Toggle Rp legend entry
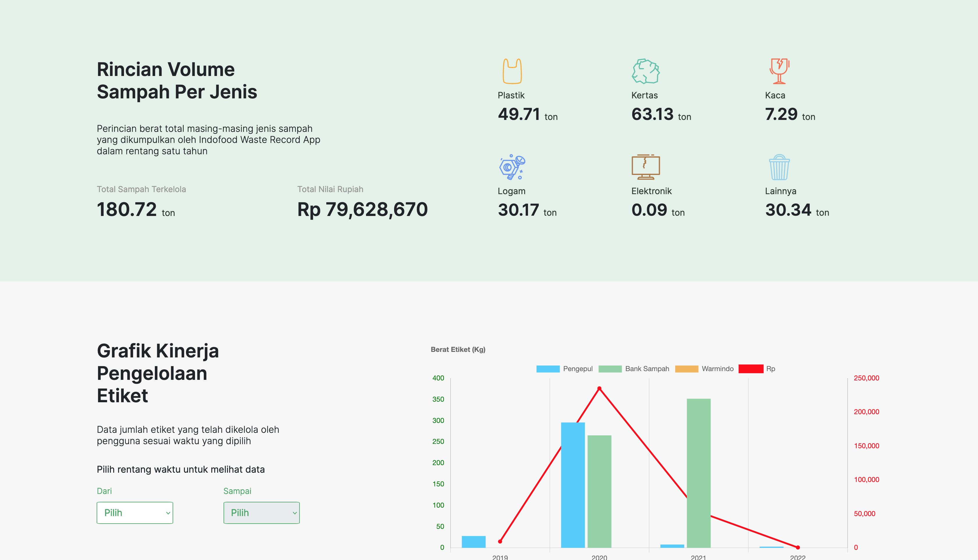Viewport: 978px width, 560px height. click(757, 369)
